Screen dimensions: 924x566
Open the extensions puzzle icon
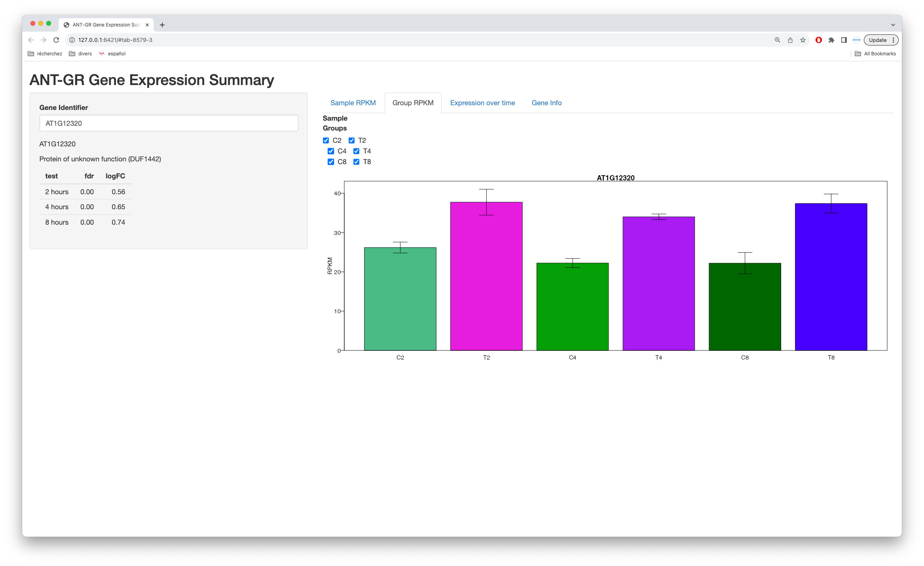831,40
